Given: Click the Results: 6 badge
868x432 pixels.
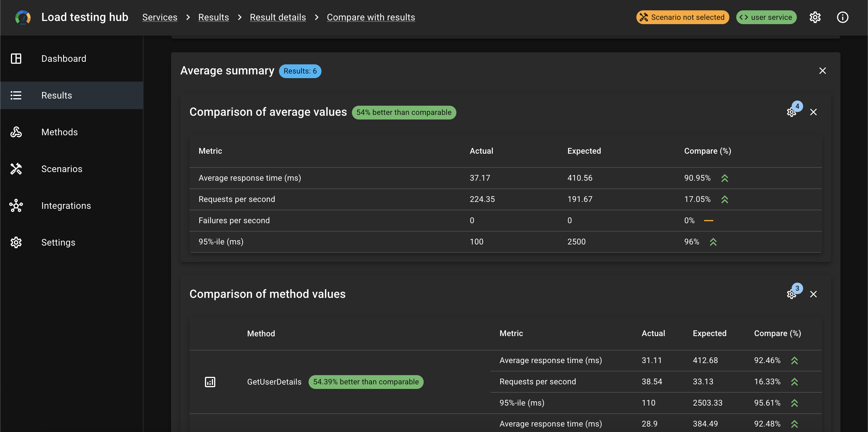Looking at the screenshot, I should tap(300, 71).
